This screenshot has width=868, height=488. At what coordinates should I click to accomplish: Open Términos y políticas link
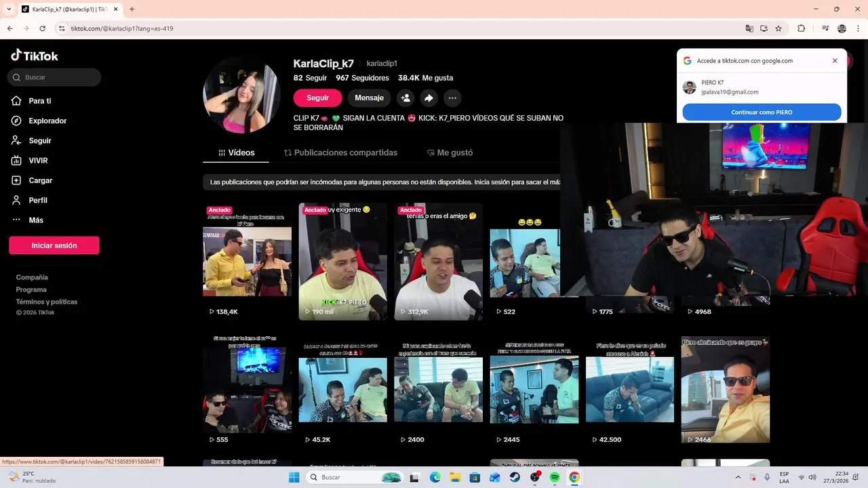pyautogui.click(x=47, y=302)
